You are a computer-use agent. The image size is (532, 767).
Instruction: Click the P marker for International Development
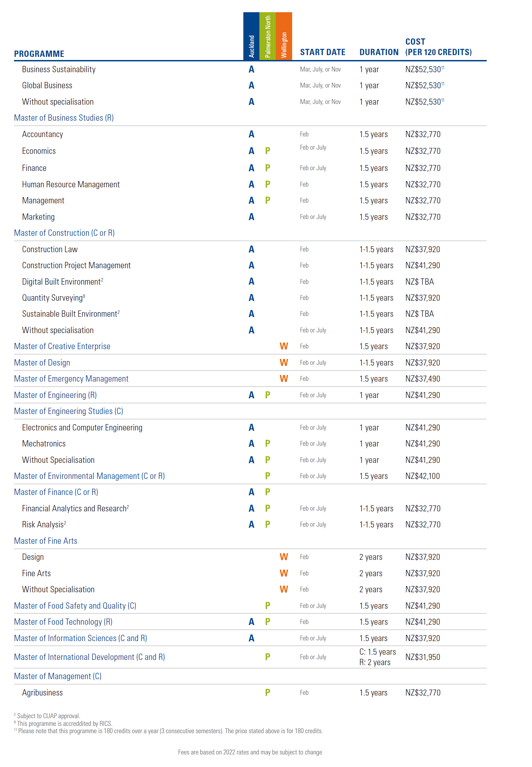click(267, 657)
